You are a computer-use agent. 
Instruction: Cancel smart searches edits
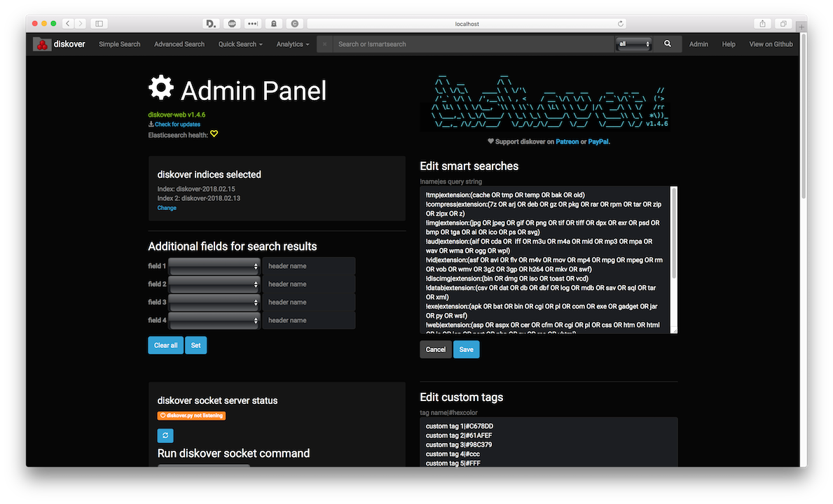(x=436, y=349)
